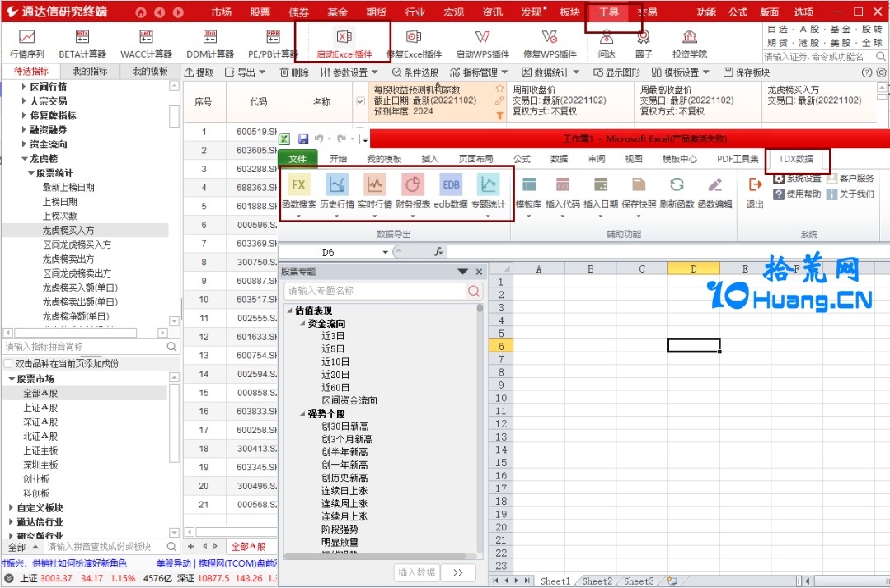
Task: Select 创历史新高 in 强势个股 list
Action: (x=344, y=478)
